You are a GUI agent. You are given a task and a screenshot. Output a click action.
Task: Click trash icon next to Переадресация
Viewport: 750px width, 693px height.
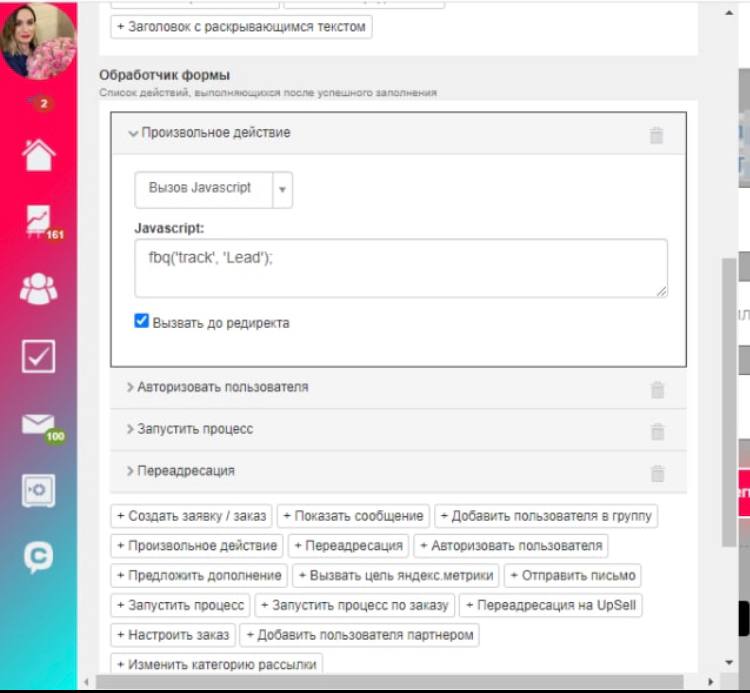pyautogui.click(x=657, y=473)
